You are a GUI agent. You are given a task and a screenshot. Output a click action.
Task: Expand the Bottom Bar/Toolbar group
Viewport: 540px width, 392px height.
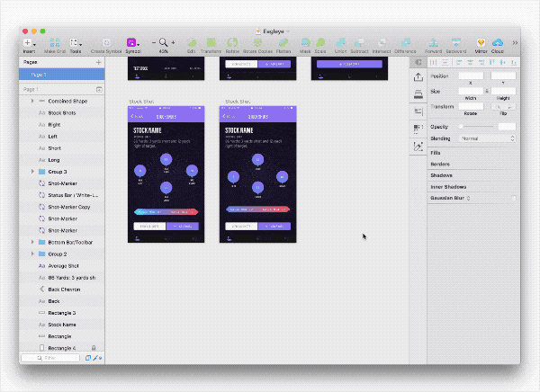[33, 242]
